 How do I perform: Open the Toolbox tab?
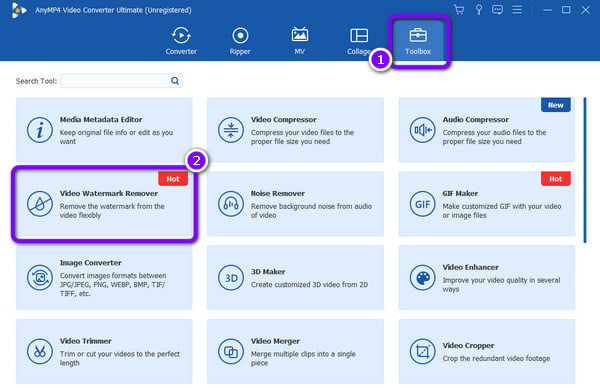pos(418,41)
